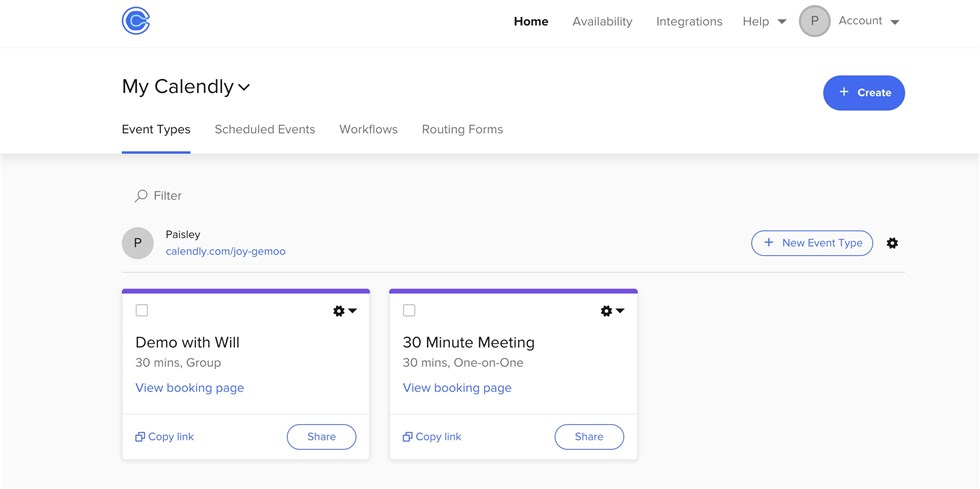Click the New Event Type button
This screenshot has width=980, height=489.
click(x=812, y=243)
